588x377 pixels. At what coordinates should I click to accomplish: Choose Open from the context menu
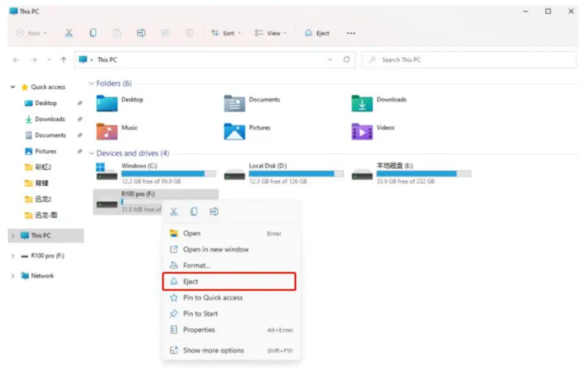point(231,233)
